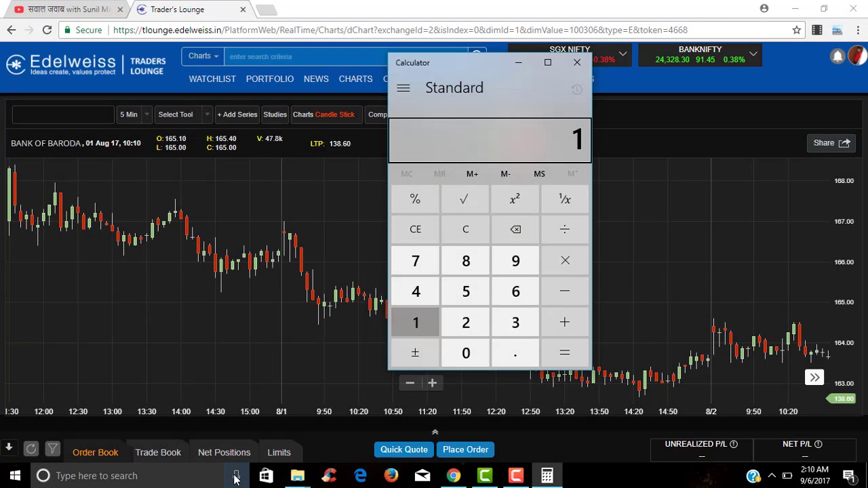Switch to Net Positions tab
The image size is (868, 488).
(x=224, y=452)
